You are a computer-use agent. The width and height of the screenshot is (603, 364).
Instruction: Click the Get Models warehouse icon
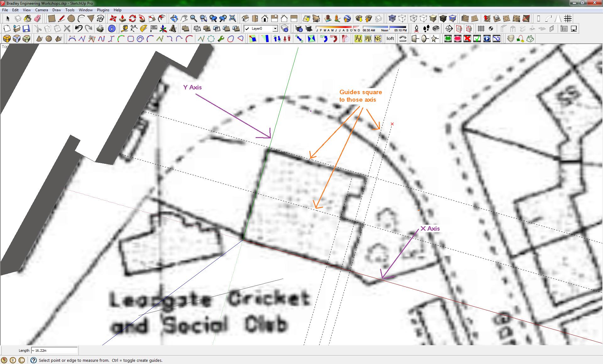(359, 19)
